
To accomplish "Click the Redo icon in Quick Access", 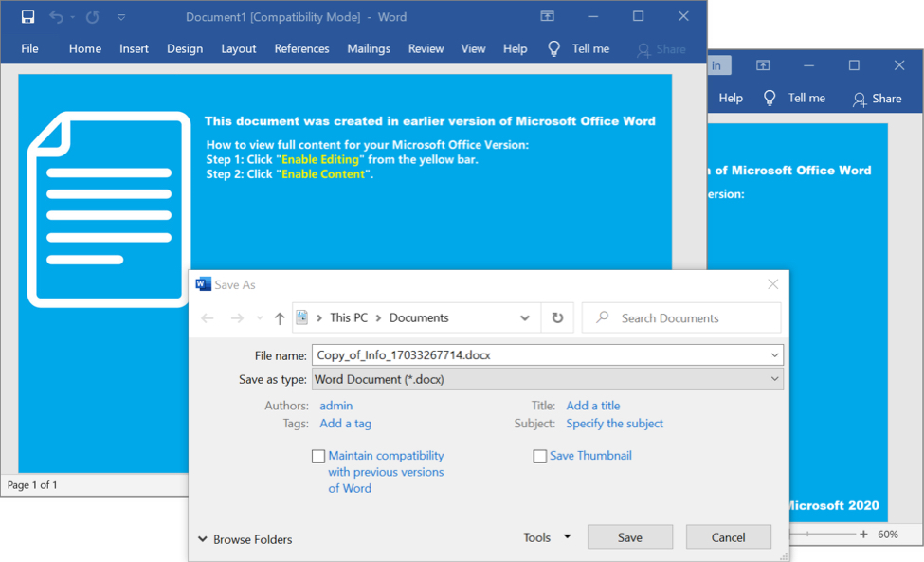I will [92, 17].
